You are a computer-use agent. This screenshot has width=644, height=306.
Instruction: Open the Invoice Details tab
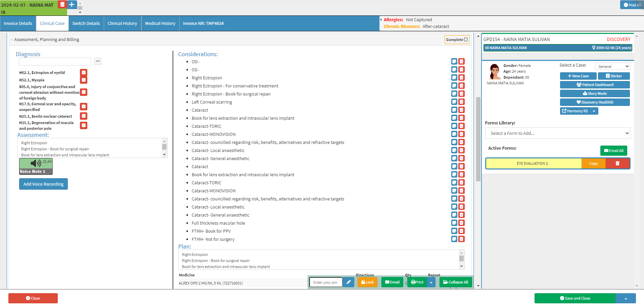pyautogui.click(x=18, y=24)
